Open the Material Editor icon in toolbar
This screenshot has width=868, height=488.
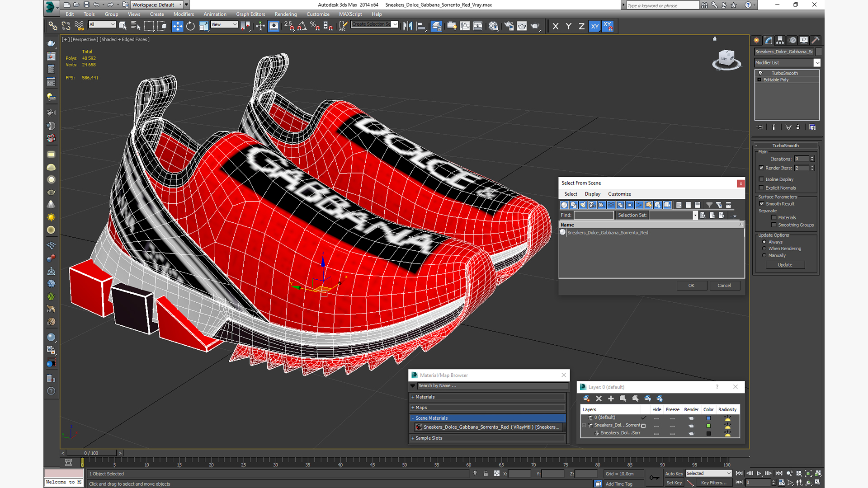[x=493, y=26]
